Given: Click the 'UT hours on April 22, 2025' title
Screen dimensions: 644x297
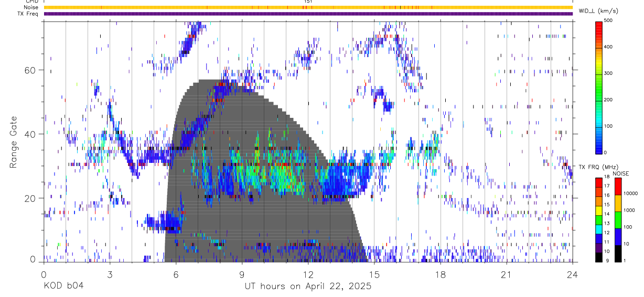Looking at the screenshot, I should 308,286.
